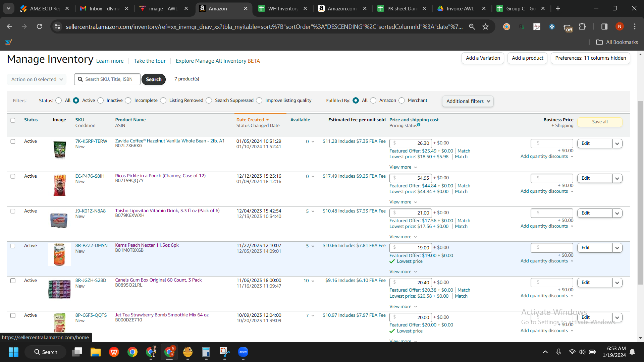The width and height of the screenshot is (644, 362).
Task: Open the Snipping Tool on taskbar
Action: point(224,352)
